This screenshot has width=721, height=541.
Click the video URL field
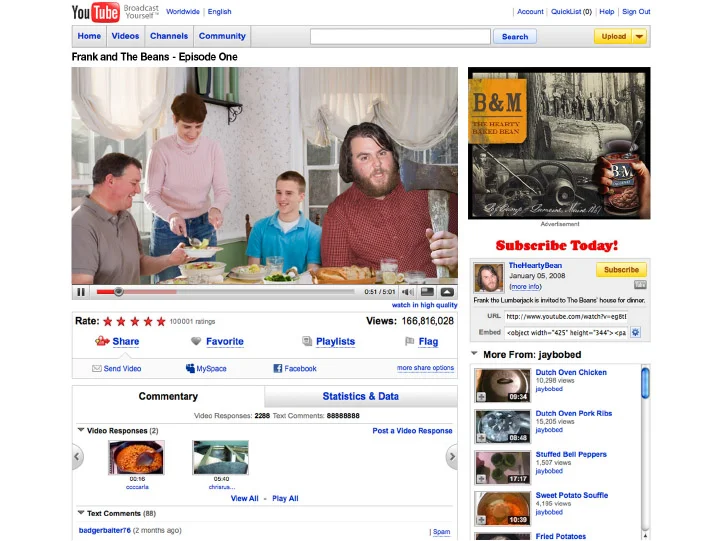coord(566,316)
